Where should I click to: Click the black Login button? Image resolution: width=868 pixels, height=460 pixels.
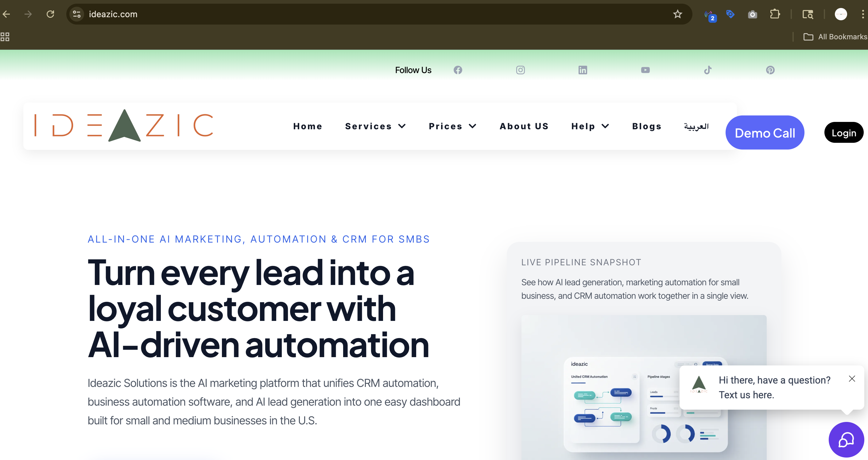click(x=843, y=133)
